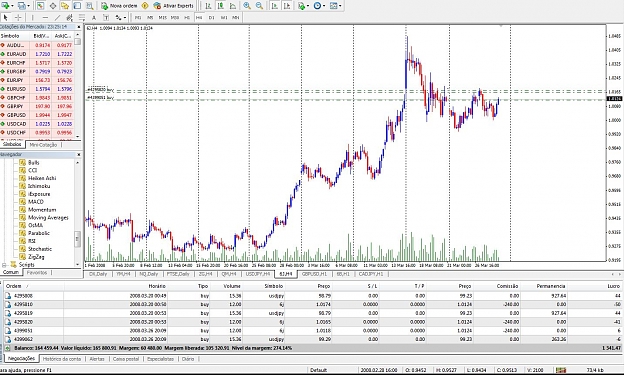Select GBPJPY symbol row

click(37, 106)
